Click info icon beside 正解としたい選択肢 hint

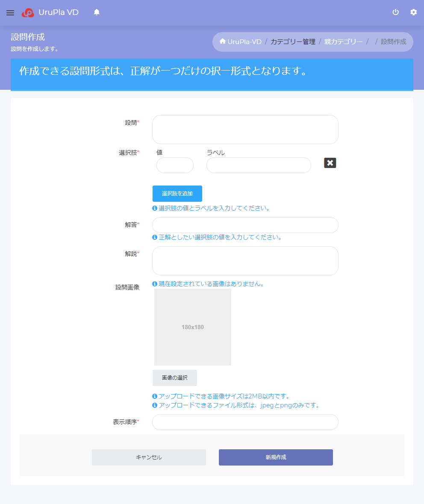(155, 237)
